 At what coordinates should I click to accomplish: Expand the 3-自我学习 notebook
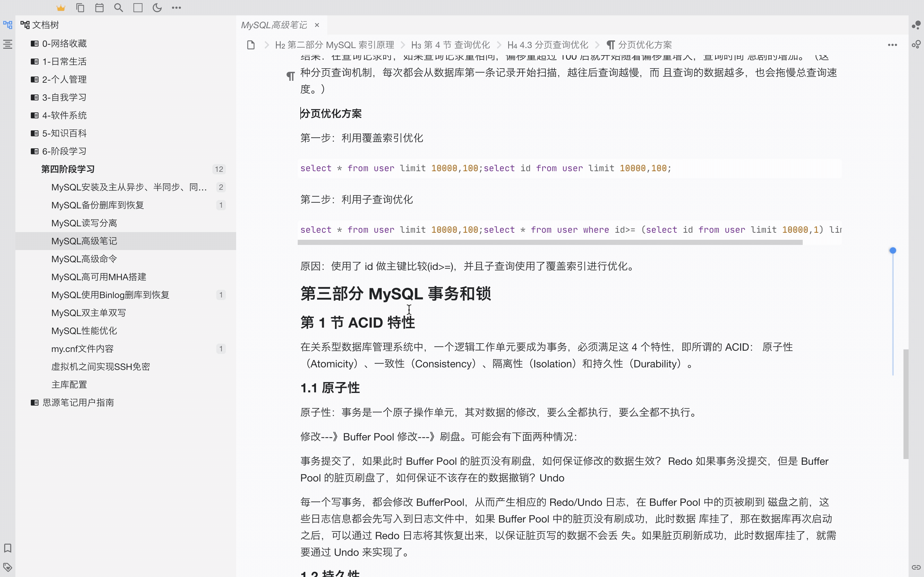(64, 97)
